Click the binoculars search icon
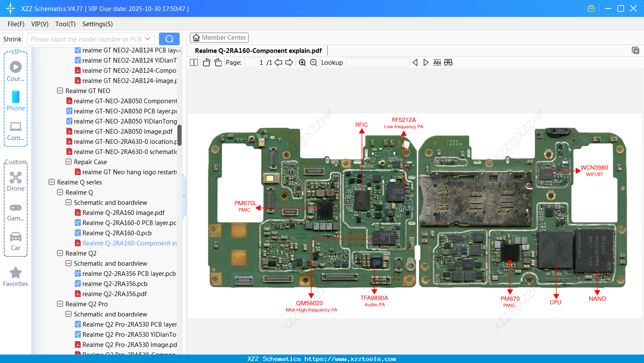 point(448,63)
